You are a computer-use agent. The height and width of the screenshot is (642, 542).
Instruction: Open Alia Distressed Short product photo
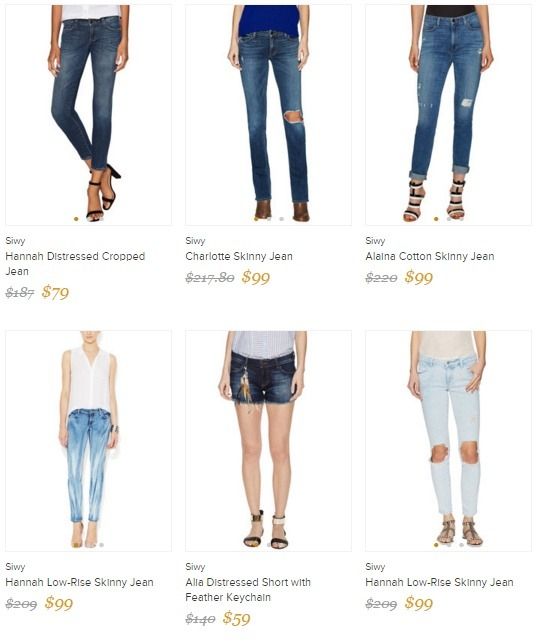click(x=268, y=441)
